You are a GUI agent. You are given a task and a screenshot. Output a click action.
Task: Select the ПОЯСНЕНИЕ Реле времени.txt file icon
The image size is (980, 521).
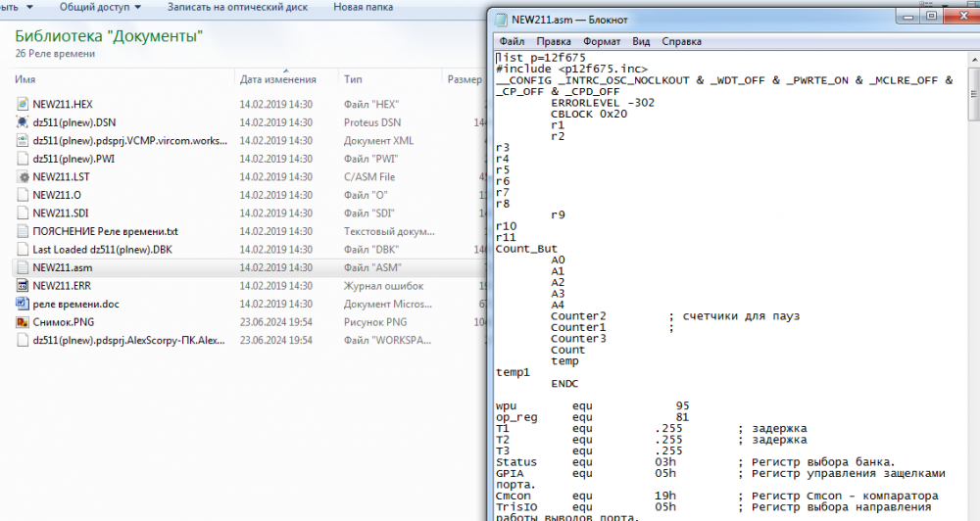24,231
